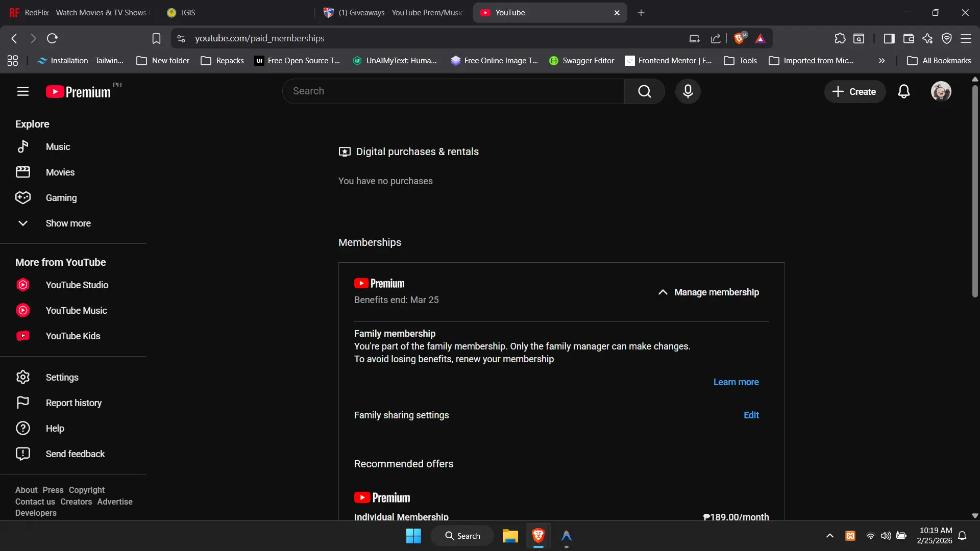980x551 pixels.
Task: Open the Tools bookmark folder
Action: pyautogui.click(x=741, y=61)
